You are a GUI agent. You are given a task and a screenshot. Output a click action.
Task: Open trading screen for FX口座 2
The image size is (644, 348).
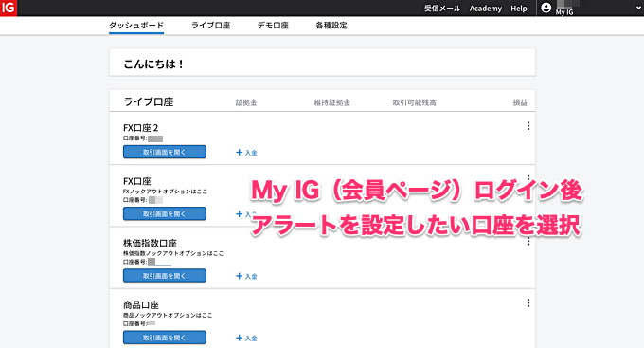click(x=164, y=152)
